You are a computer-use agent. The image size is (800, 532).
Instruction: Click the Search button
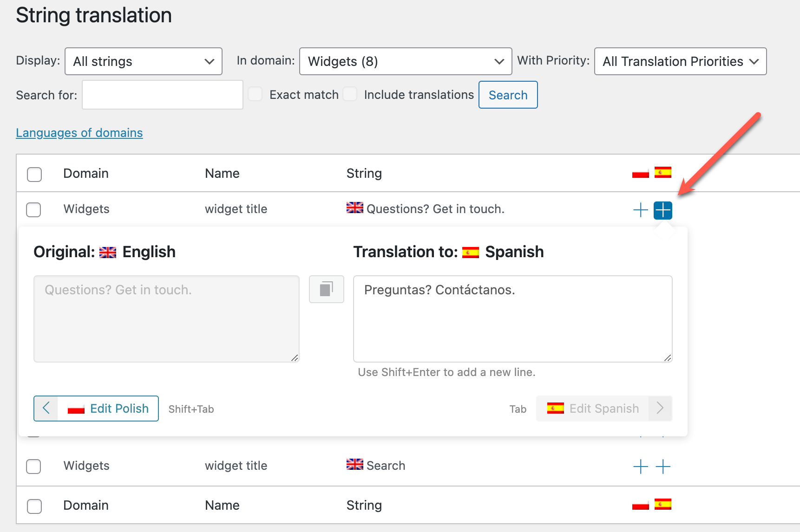coord(508,95)
